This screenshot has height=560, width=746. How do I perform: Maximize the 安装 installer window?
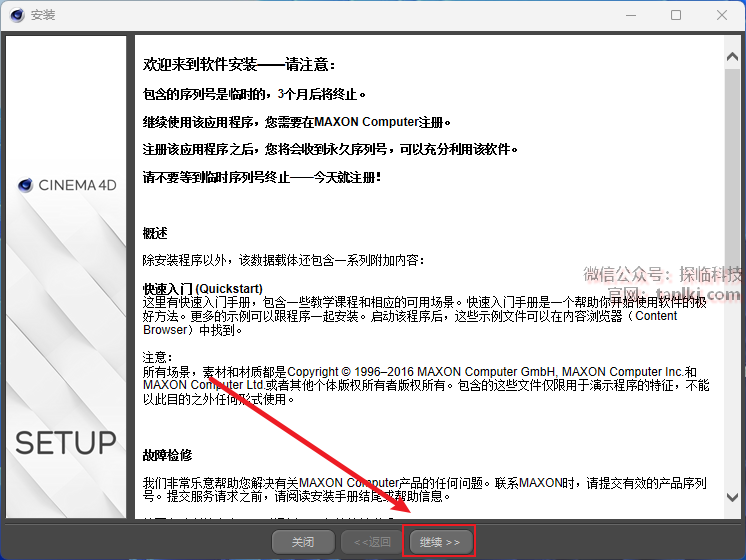click(676, 15)
